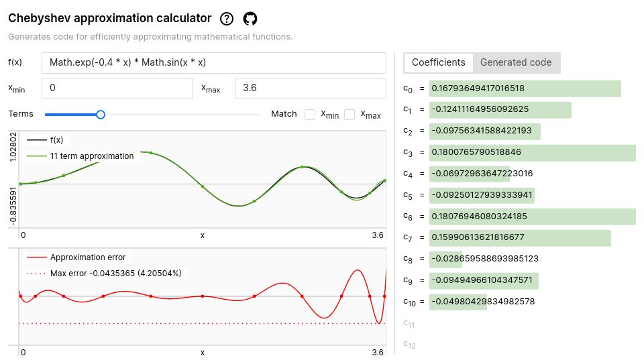This screenshot has width=644, height=362.
Task: Select coefficient c9 value -0.09494966104347571
Action: click(482, 280)
